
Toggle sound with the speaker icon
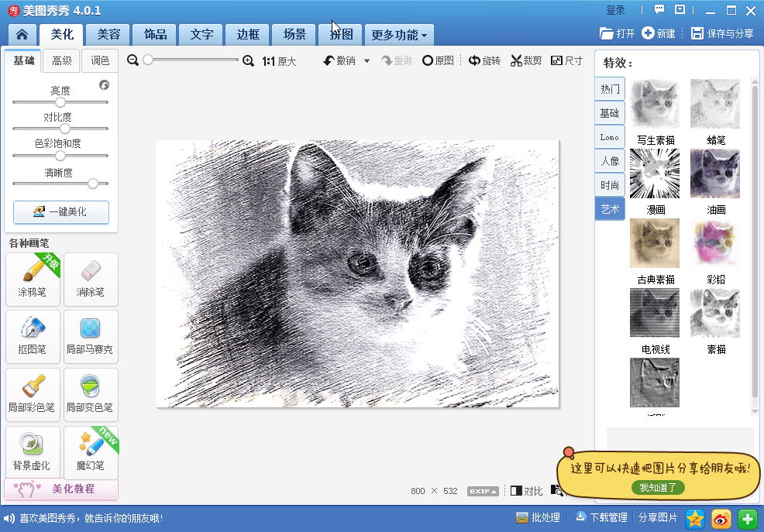click(9, 518)
